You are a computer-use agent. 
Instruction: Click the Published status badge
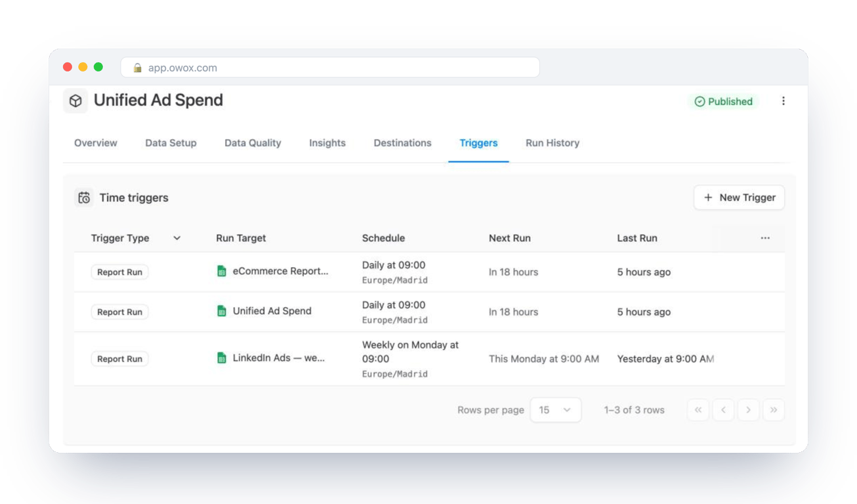(x=724, y=101)
